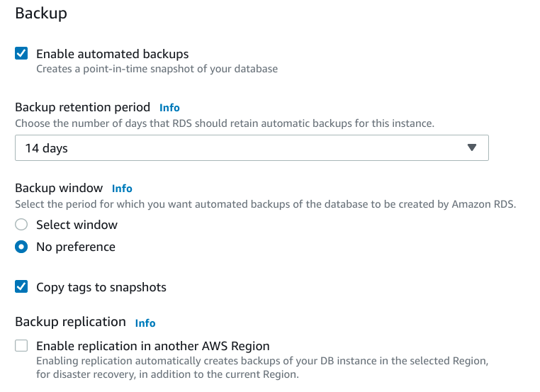Image resolution: width=540 pixels, height=392 pixels.
Task: Click the 'Enable automated backups' label text
Action: (112, 54)
